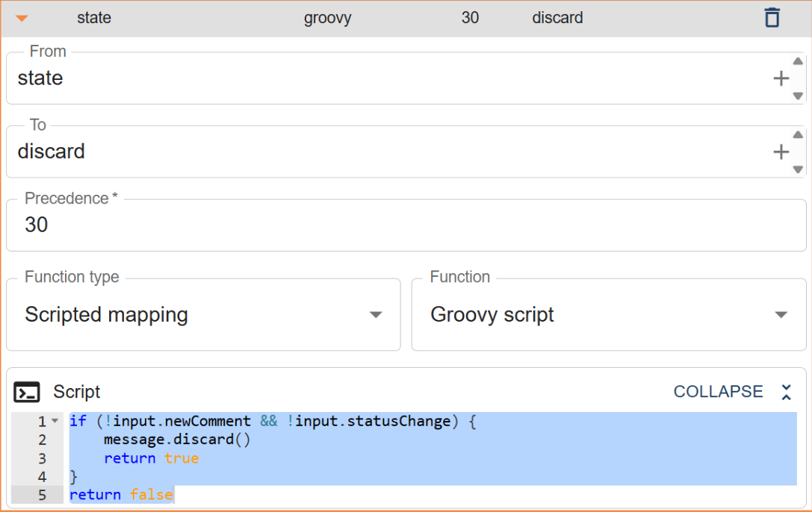Select the Precedence input field

pos(224,225)
